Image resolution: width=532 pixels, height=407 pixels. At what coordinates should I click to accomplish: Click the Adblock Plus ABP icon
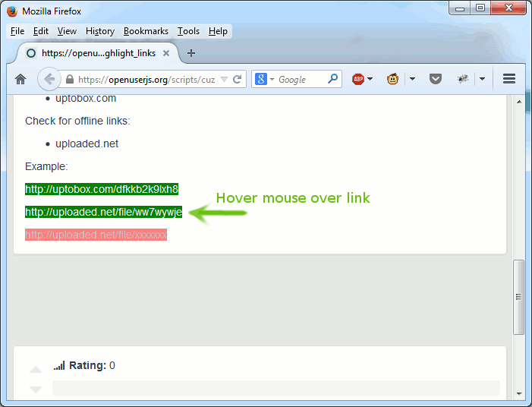[x=358, y=79]
